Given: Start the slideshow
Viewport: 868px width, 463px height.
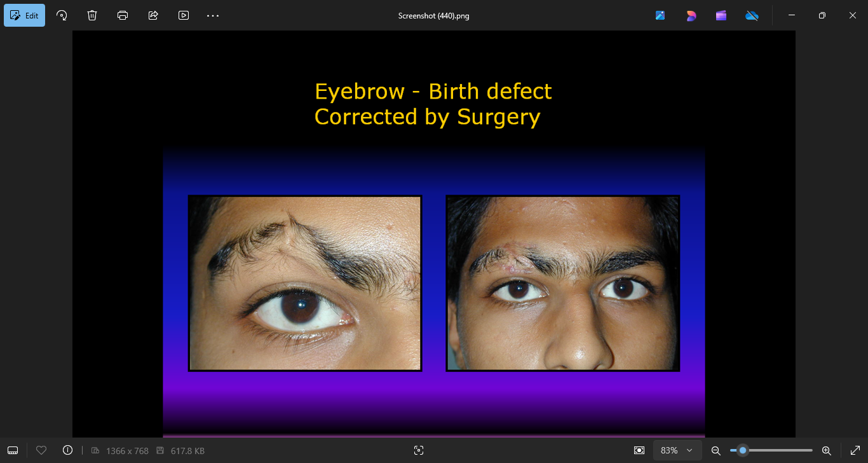Looking at the screenshot, I should coord(184,15).
